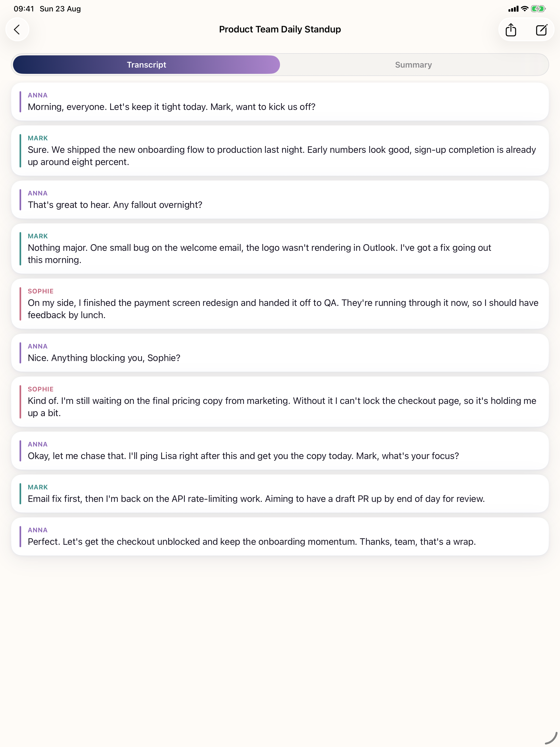The width and height of the screenshot is (560, 747).
Task: Switch to the Summary tab
Action: click(x=413, y=65)
